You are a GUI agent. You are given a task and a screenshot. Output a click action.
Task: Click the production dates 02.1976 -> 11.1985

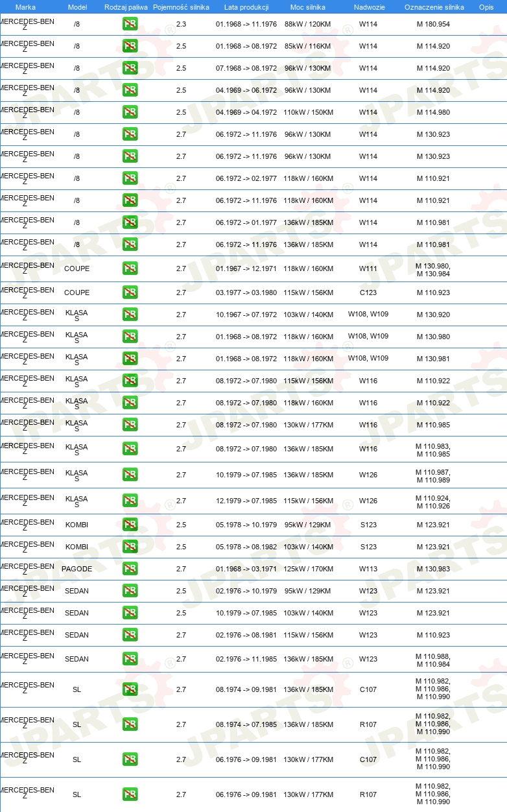coord(246,660)
